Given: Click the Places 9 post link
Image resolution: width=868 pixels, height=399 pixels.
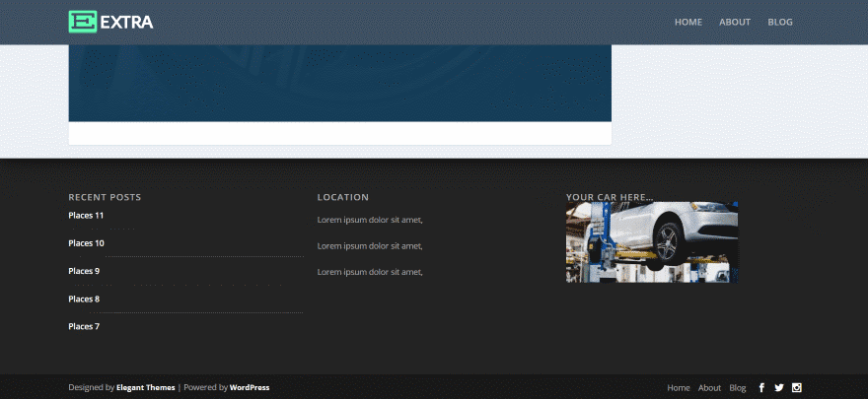Looking at the screenshot, I should (84, 271).
